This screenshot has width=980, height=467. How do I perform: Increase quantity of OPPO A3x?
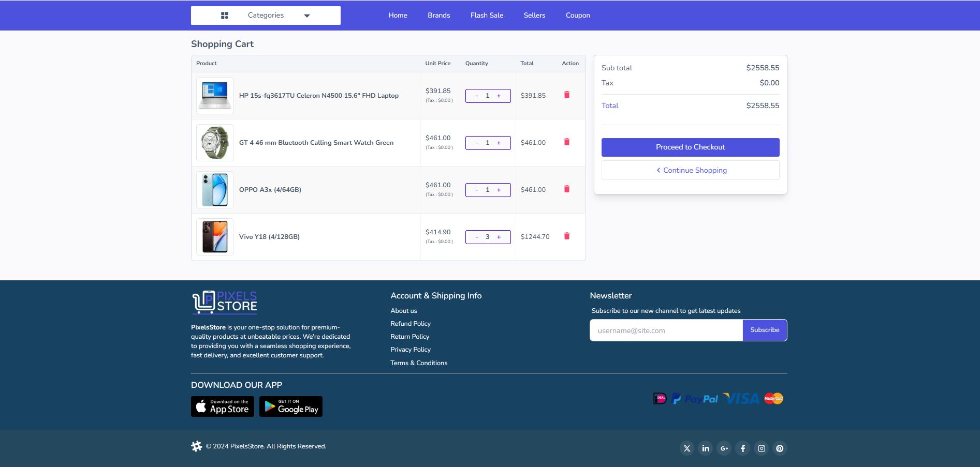click(499, 190)
